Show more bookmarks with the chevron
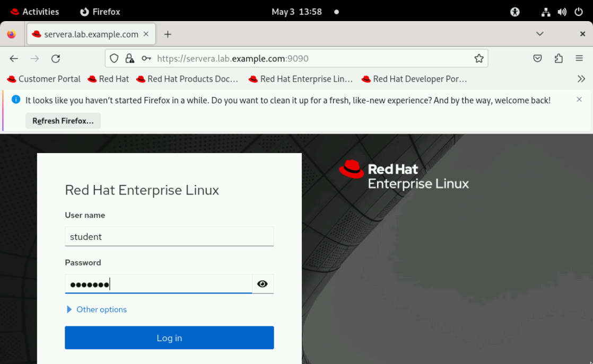 (x=581, y=79)
